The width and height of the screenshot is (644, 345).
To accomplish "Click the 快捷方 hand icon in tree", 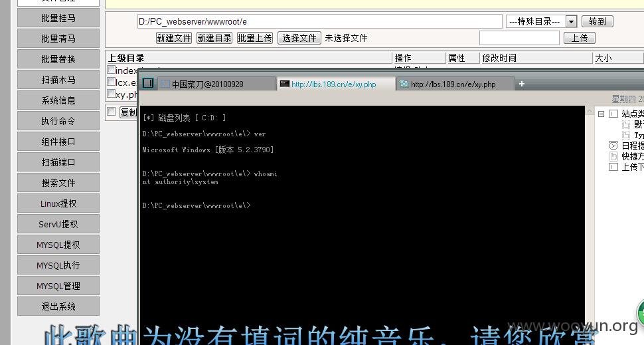I will point(613,156).
